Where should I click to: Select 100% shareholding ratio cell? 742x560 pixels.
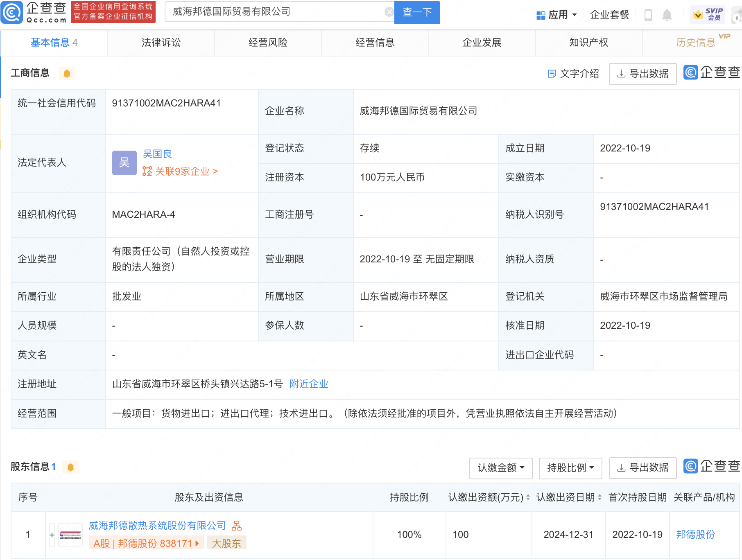coord(409,535)
